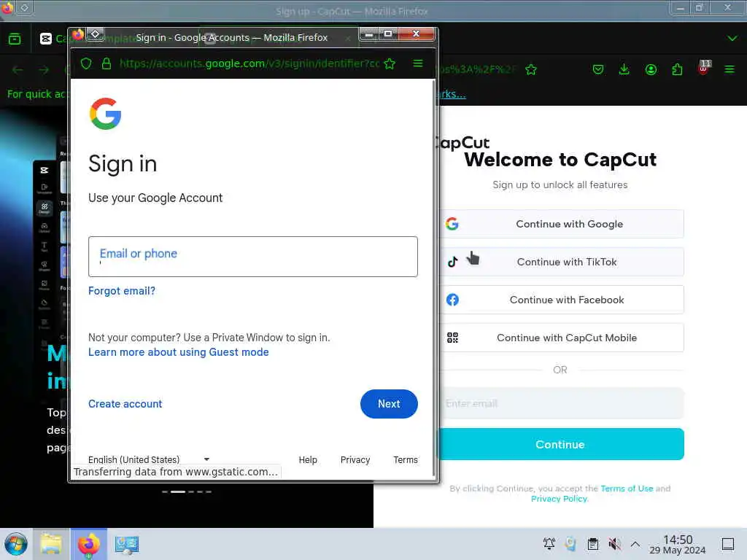747x560 pixels.
Task: Click the taskbar clock showing 14:50
Action: pyautogui.click(x=678, y=544)
